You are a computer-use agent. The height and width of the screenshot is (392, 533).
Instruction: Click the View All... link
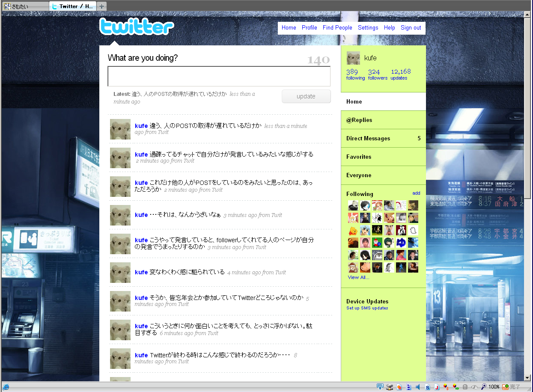pyautogui.click(x=358, y=277)
